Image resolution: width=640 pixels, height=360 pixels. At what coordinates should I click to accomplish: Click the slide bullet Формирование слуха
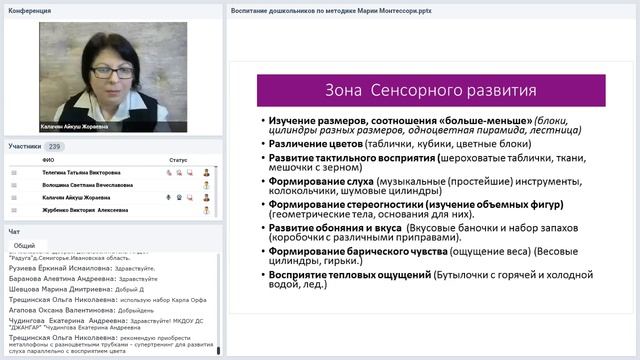[425, 186]
